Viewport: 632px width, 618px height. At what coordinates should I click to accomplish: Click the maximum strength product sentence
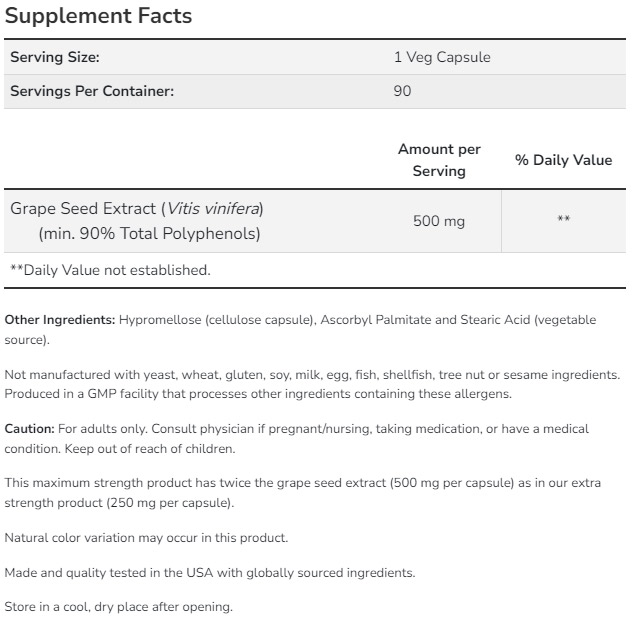(303, 493)
